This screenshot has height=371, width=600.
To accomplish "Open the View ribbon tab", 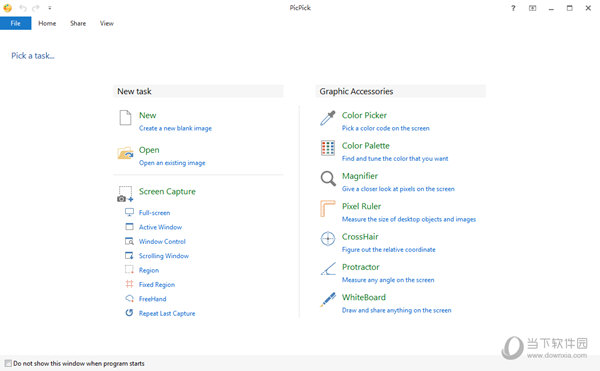I will pyautogui.click(x=107, y=23).
